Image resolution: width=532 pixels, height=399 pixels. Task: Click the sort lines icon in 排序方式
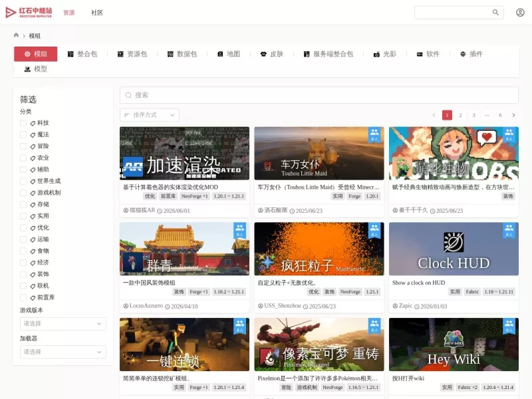[126, 115]
